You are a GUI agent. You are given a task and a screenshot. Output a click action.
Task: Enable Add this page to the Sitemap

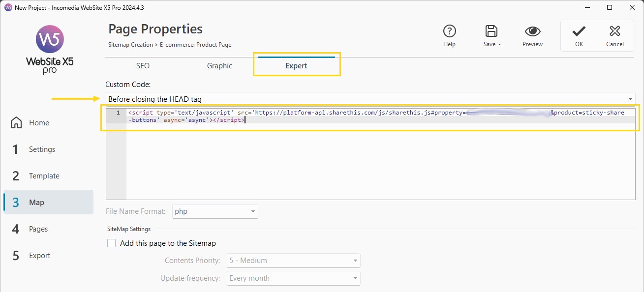112,243
